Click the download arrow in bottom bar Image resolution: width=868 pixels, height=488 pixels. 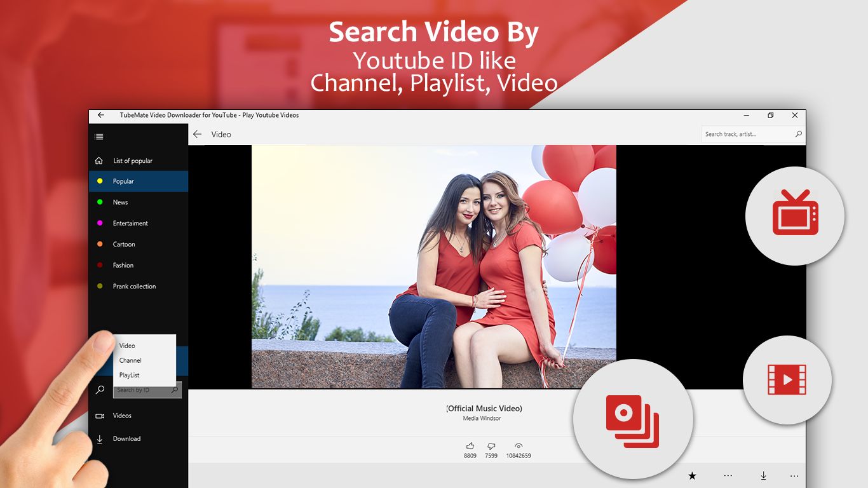pos(763,475)
